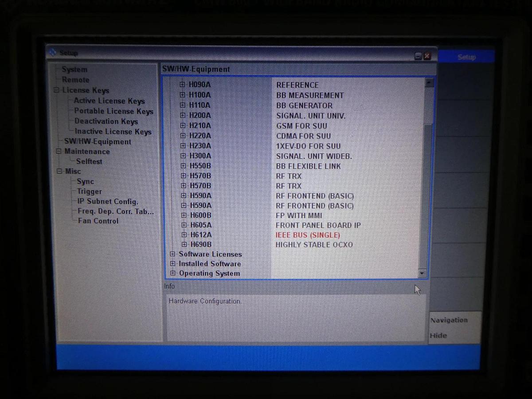Expand the H612A hardware node
532x399 pixels.
click(184, 235)
